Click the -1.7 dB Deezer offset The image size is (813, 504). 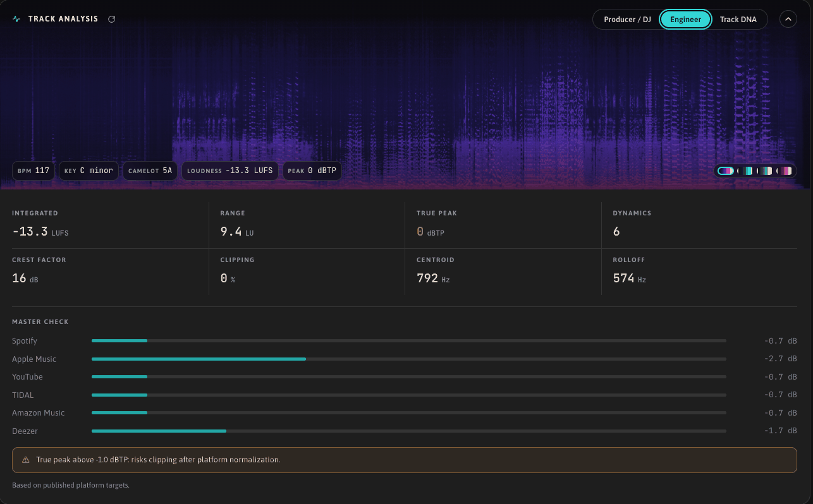pos(780,431)
